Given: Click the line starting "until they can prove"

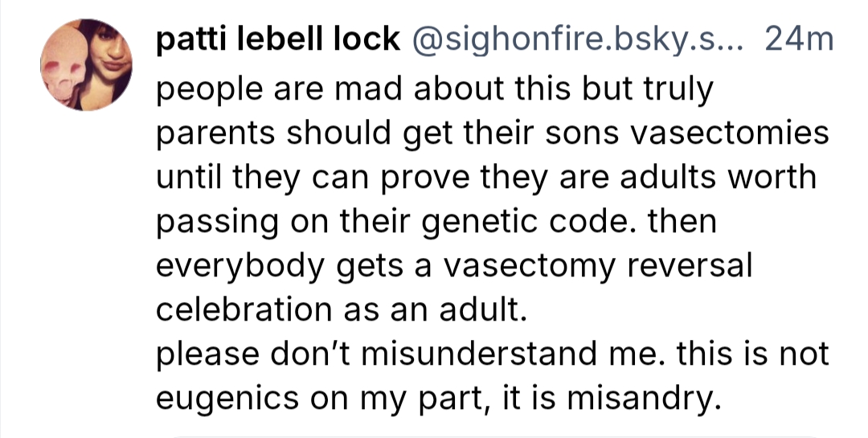Looking at the screenshot, I should coord(485,178).
